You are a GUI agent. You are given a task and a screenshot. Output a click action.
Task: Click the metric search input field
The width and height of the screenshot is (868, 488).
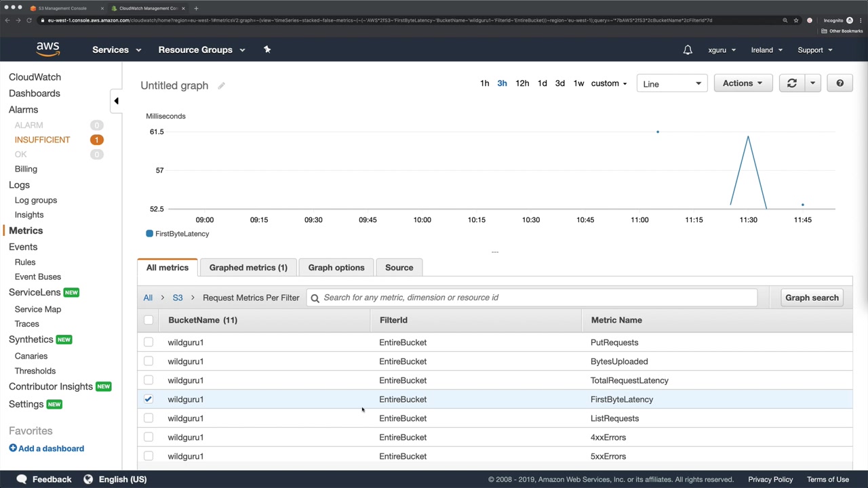coord(536,298)
